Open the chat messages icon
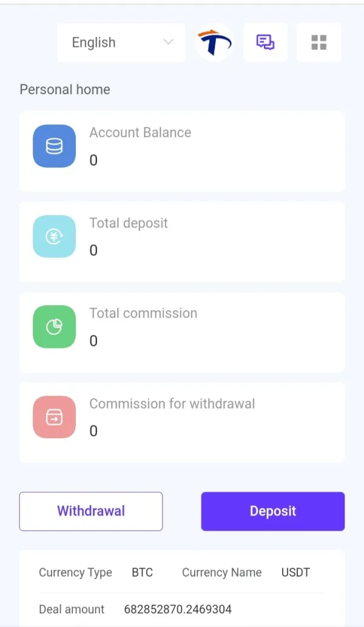 click(x=265, y=42)
